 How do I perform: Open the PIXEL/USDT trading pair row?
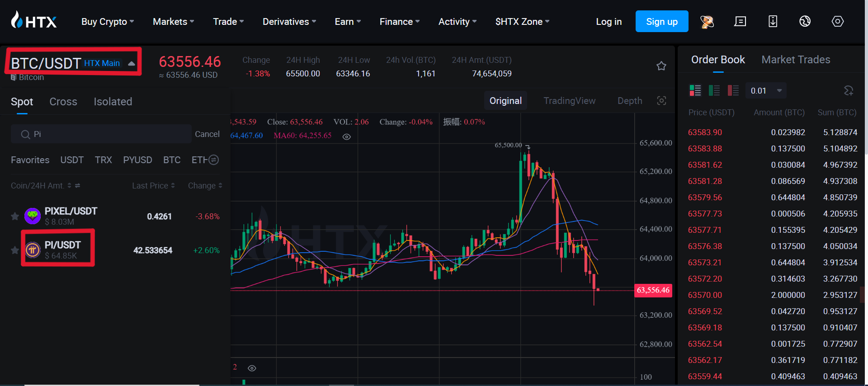(115, 217)
